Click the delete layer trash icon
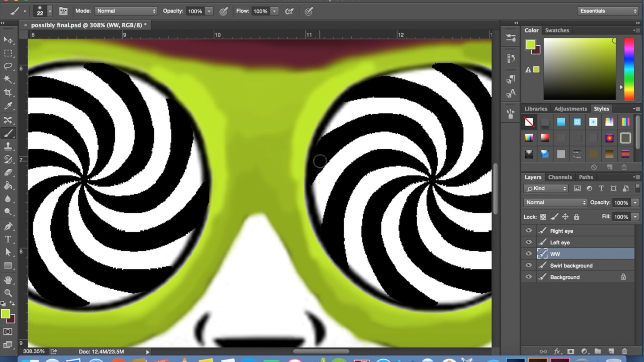 624,351
